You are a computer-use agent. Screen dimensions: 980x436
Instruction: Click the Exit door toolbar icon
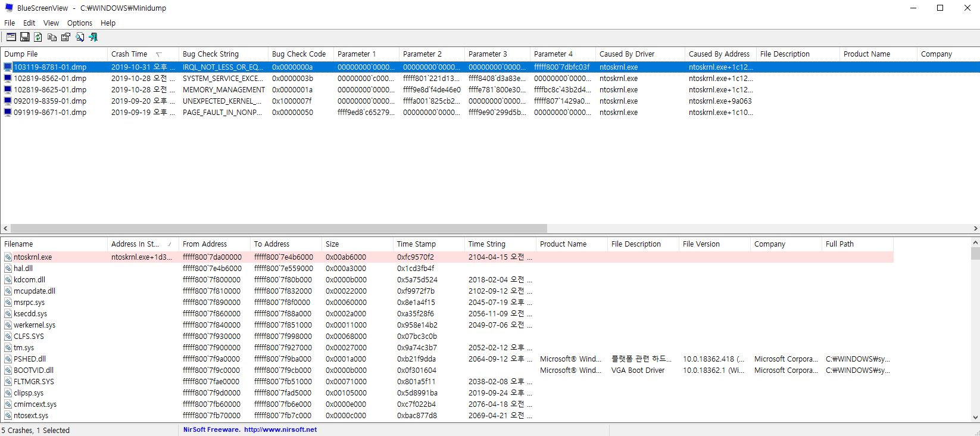pyautogui.click(x=93, y=37)
